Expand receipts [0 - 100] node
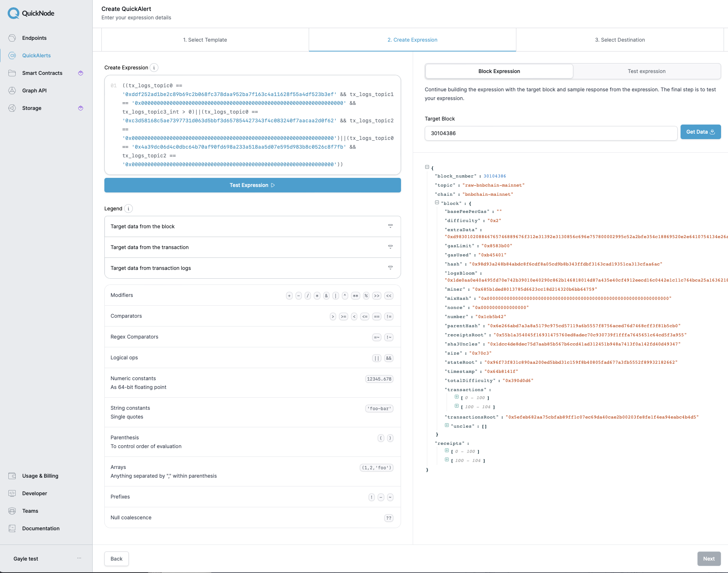The height and width of the screenshot is (573, 728). [x=447, y=450]
